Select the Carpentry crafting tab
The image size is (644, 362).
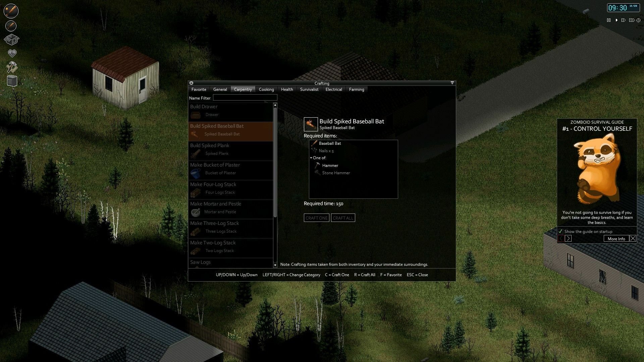coord(243,89)
